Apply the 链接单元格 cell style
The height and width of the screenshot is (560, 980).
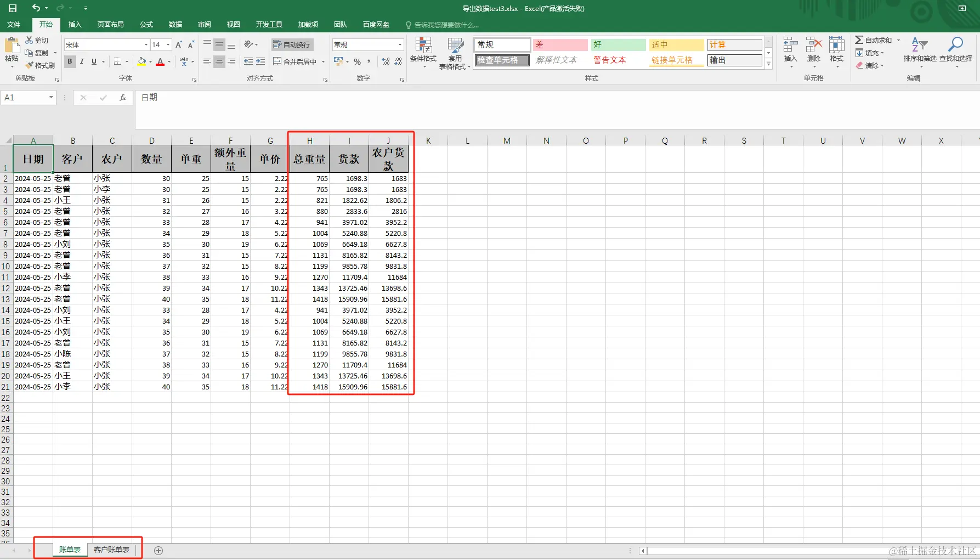[676, 60]
